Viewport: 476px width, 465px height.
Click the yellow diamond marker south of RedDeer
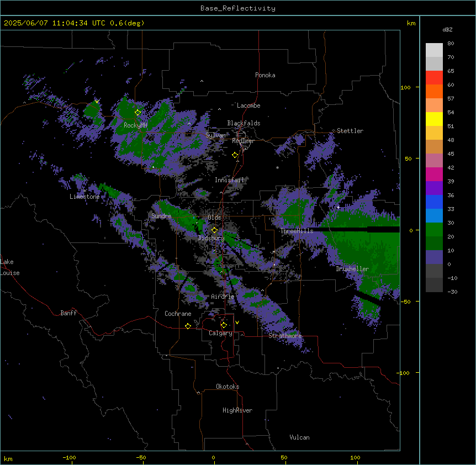[235, 155]
